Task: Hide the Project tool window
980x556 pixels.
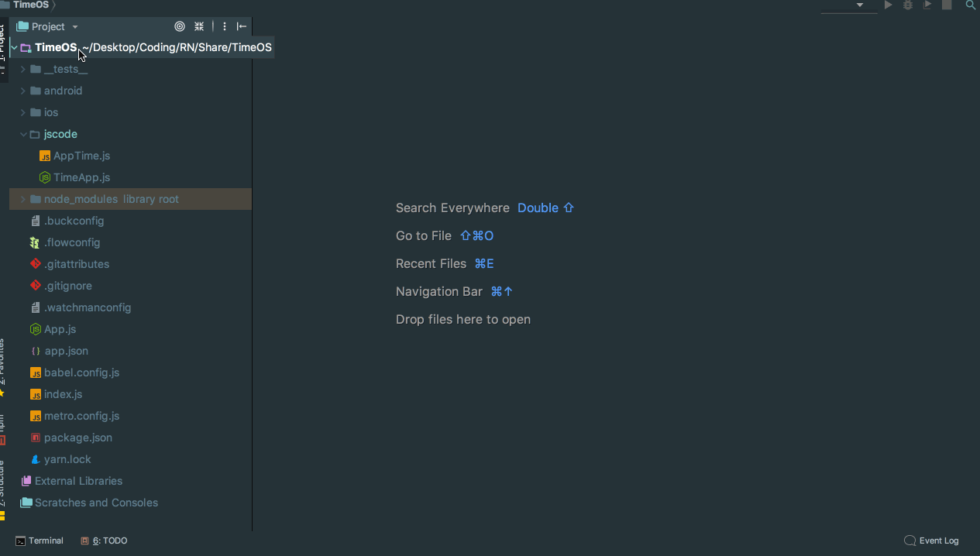Action: tap(242, 26)
